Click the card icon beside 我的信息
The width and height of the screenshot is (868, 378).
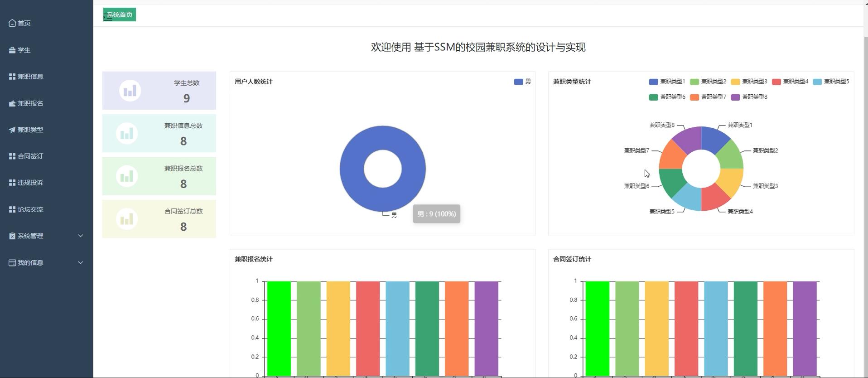(12, 262)
